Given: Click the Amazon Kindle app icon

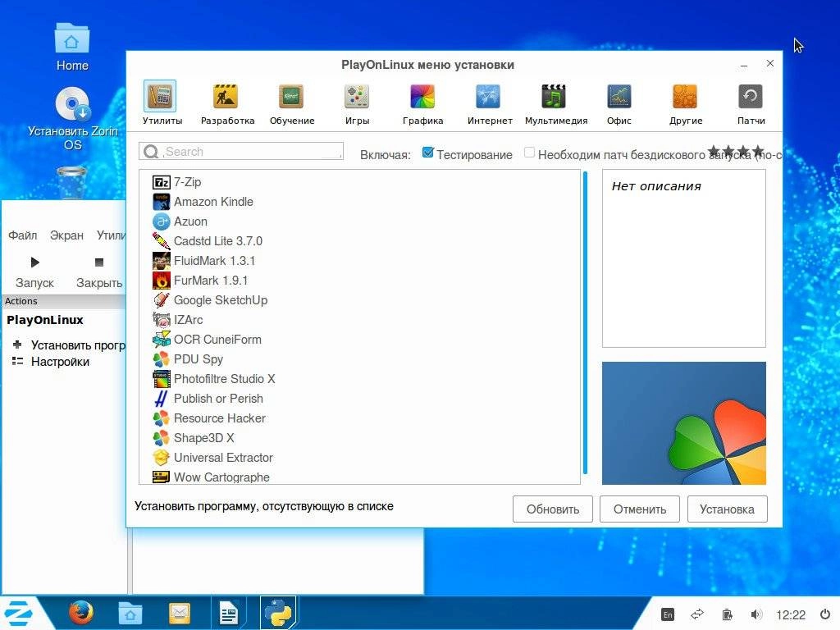Looking at the screenshot, I should [162, 202].
